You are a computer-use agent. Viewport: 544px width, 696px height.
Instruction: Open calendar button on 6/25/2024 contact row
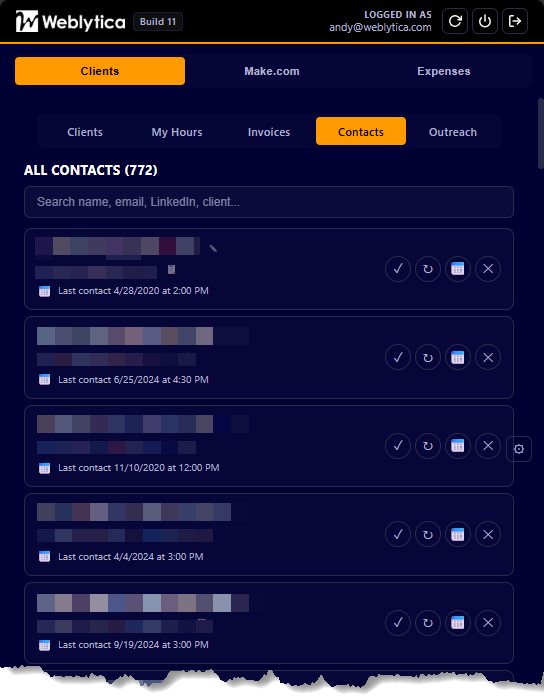[457, 357]
